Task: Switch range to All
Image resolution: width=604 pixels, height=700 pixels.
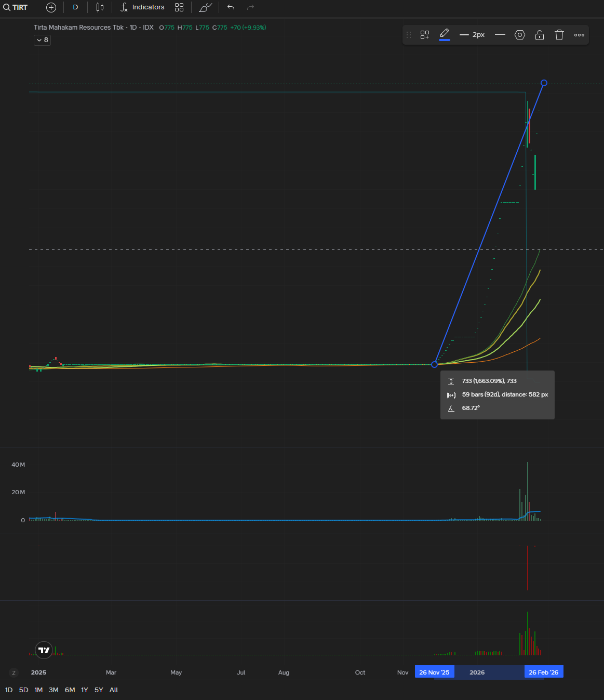Action: [x=114, y=690]
